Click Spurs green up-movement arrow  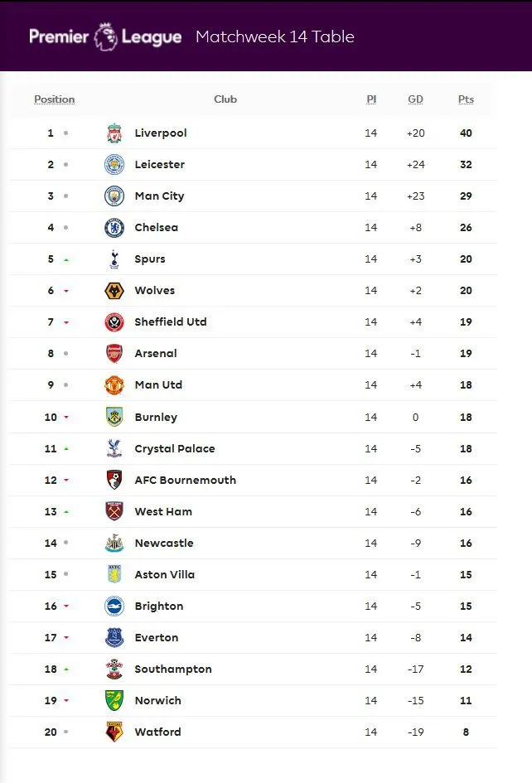tap(66, 260)
